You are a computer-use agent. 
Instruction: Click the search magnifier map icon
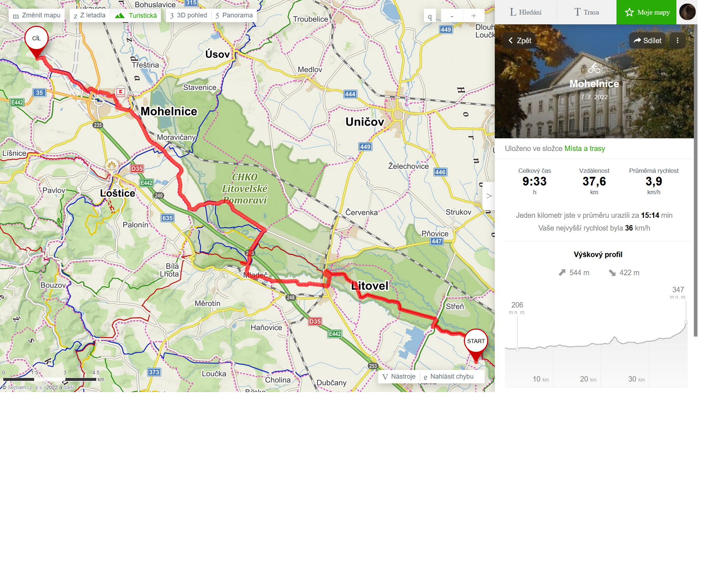tap(430, 16)
